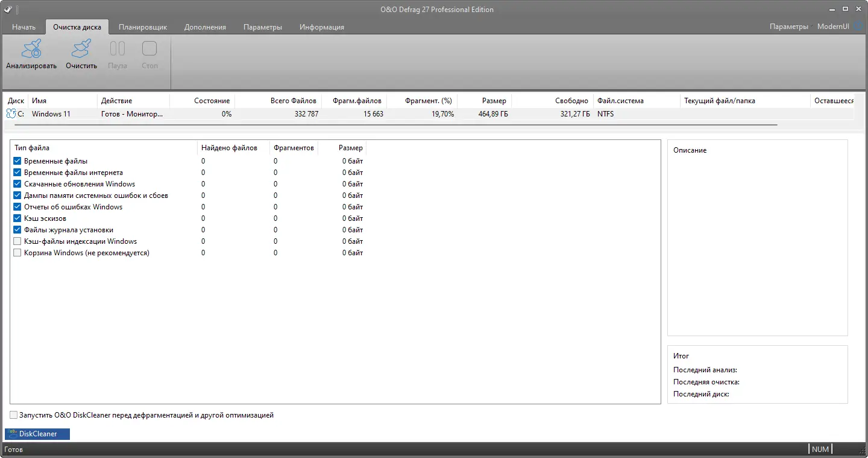Image resolution: width=868 pixels, height=458 pixels.
Task: Uncheck the Кэш эскизов option
Action: 17,218
